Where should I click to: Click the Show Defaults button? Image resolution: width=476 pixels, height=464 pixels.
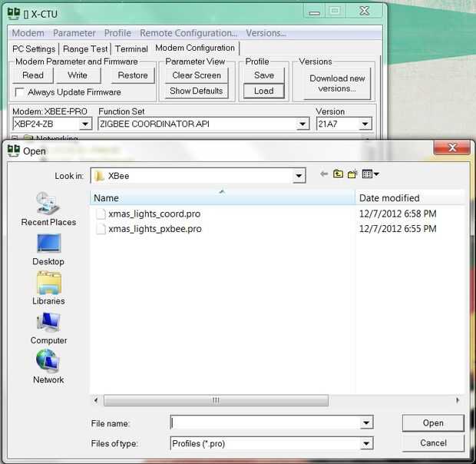tap(197, 91)
